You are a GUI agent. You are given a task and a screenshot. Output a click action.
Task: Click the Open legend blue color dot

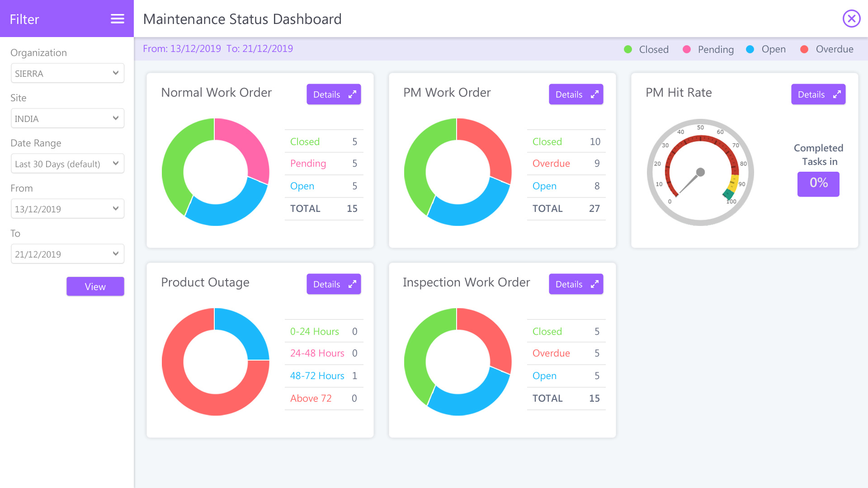point(750,49)
